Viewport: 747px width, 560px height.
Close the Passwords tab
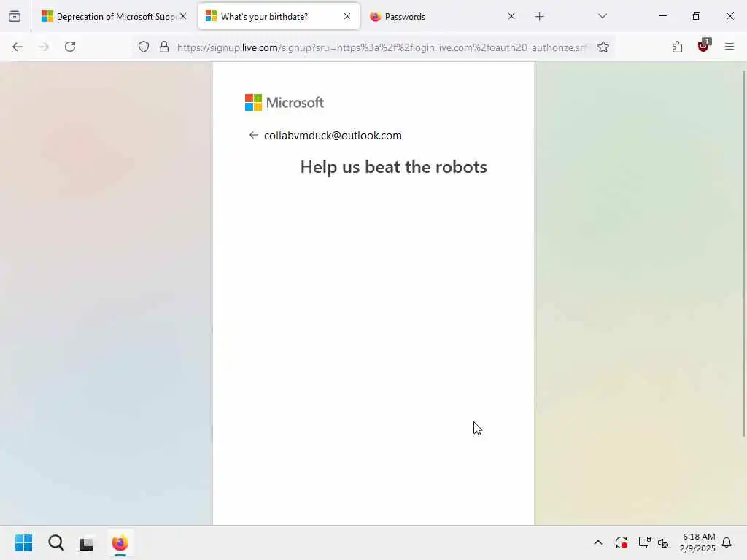[x=511, y=16]
